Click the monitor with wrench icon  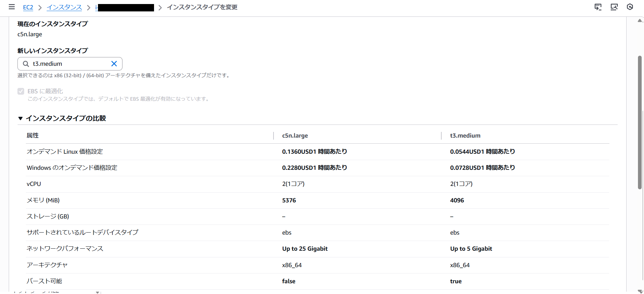click(614, 7)
